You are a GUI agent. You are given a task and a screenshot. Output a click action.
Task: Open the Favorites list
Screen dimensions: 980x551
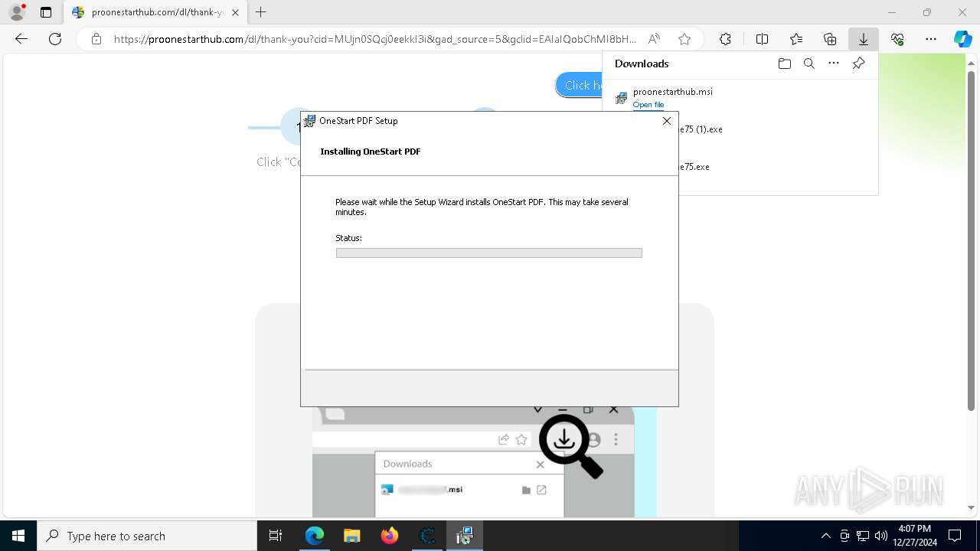[796, 39]
